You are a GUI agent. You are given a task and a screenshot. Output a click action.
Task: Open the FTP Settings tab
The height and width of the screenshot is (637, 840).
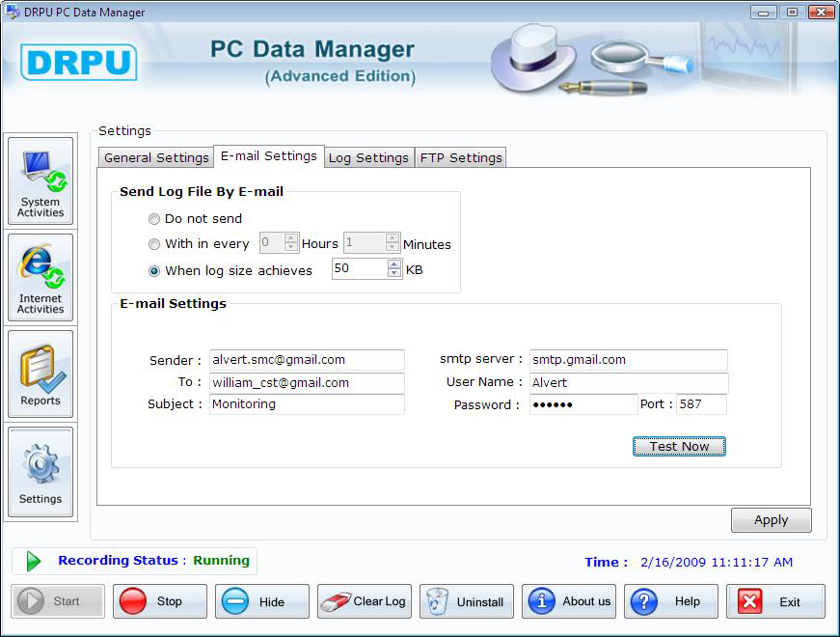pyautogui.click(x=461, y=157)
